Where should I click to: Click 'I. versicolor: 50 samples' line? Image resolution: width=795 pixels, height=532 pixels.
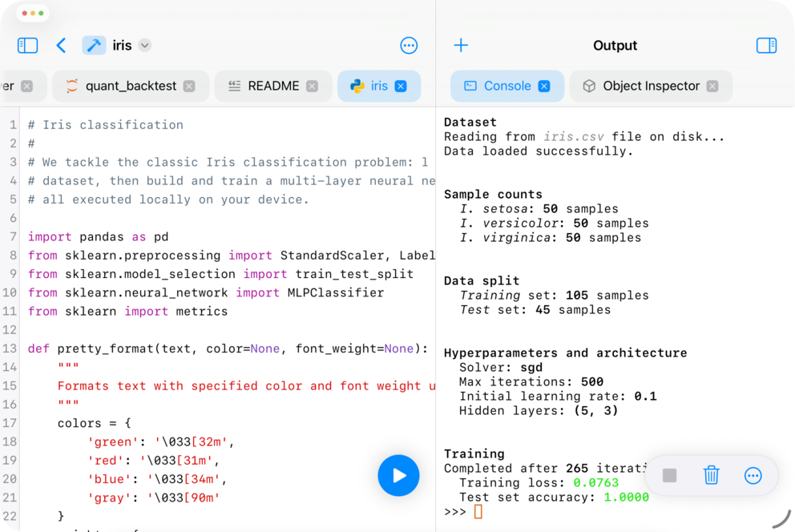554,224
